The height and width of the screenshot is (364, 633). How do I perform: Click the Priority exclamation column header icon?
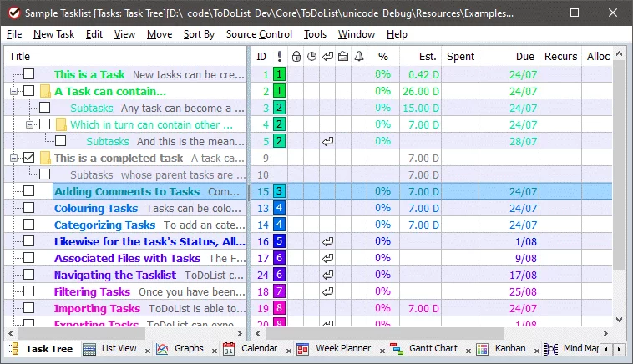pos(279,57)
